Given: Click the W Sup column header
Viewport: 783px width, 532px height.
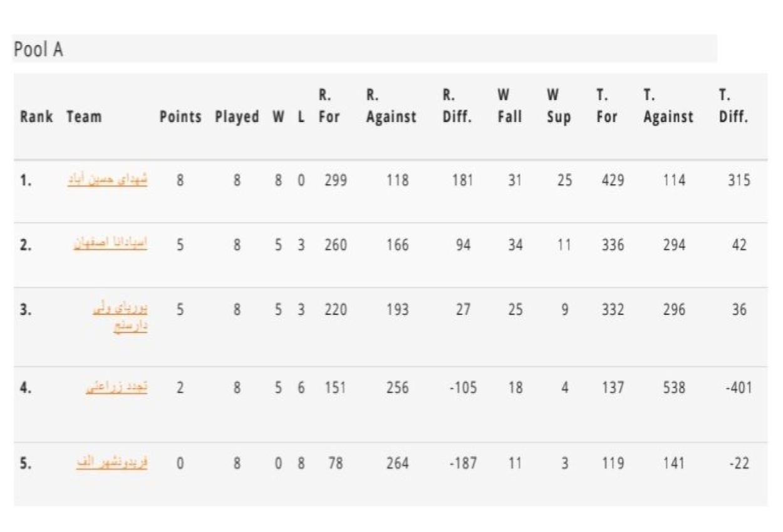Looking at the screenshot, I should click(558, 106).
